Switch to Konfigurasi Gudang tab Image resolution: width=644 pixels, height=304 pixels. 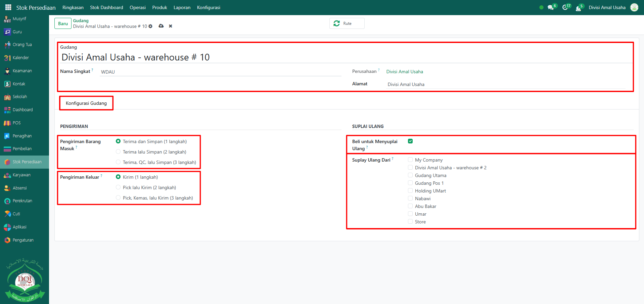point(86,103)
